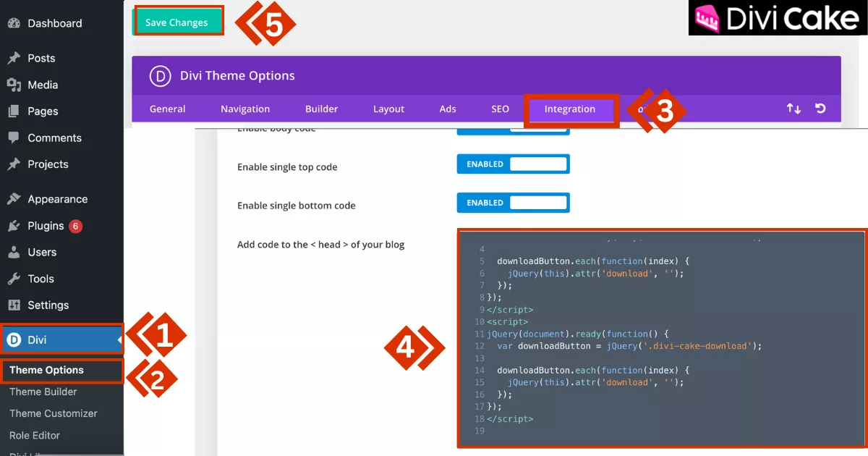
Task: Click the reset undo arrow icon
Action: pyautogui.click(x=820, y=109)
